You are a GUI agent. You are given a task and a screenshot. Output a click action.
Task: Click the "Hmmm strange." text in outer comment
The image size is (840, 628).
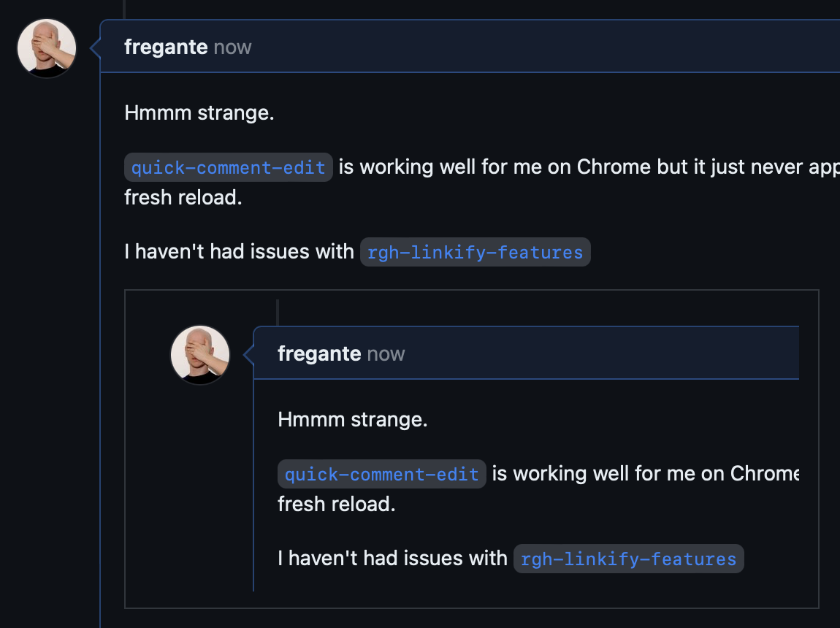(199, 112)
